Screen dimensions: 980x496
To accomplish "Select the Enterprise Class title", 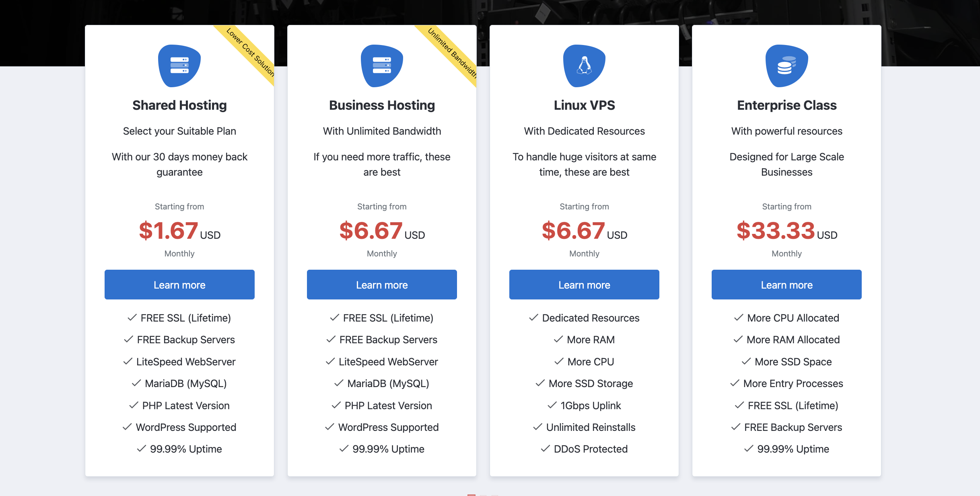I will click(786, 105).
